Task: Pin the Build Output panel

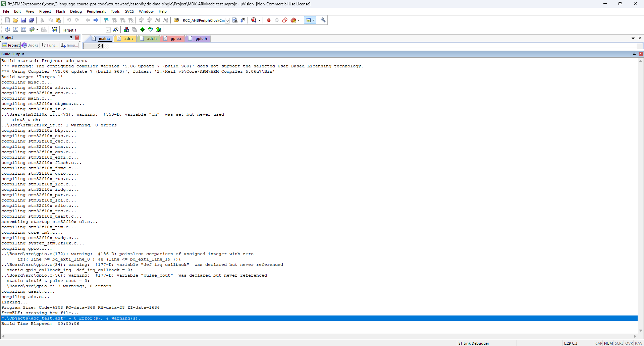Action: tap(634, 54)
